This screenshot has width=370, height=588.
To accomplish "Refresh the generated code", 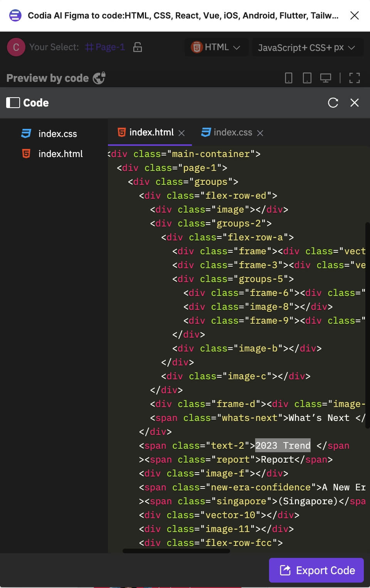I will 332,103.
